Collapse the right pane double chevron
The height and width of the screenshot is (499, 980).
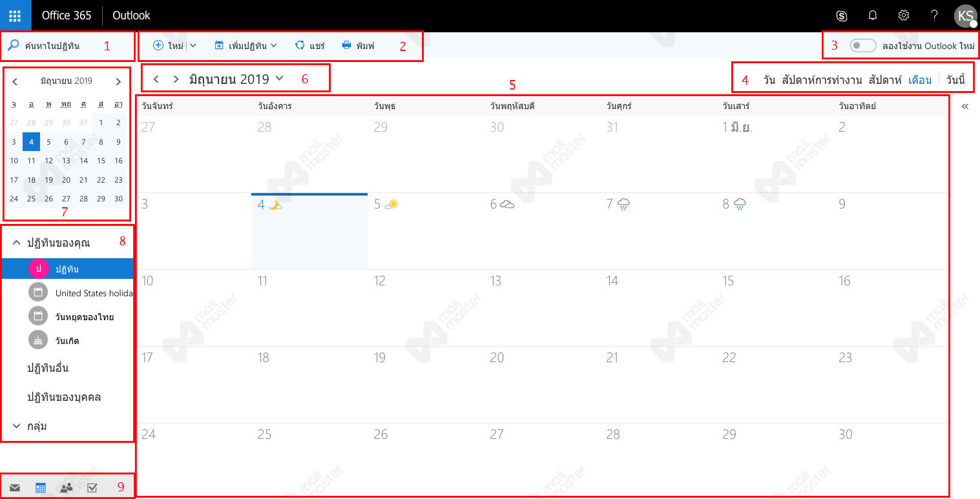click(x=965, y=106)
